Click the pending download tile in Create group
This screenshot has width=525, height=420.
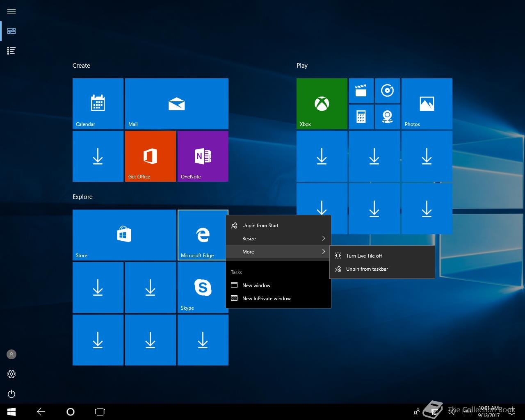pyautogui.click(x=98, y=156)
